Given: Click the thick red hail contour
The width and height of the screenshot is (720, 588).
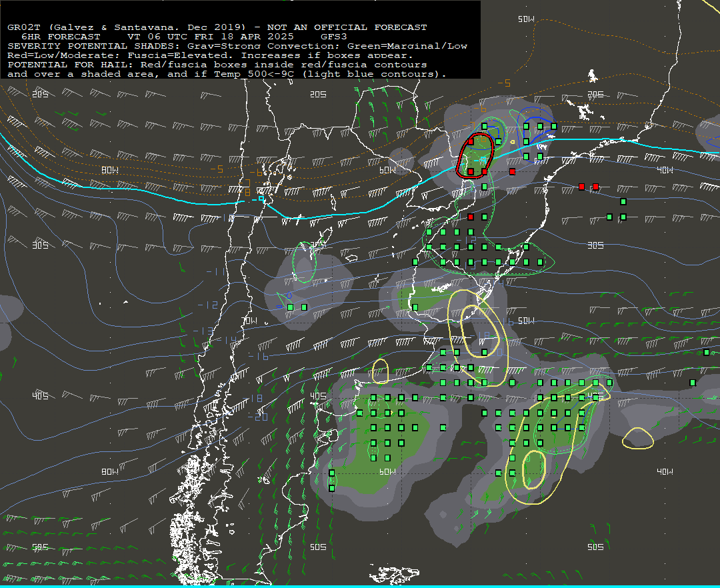Looking at the screenshot, I should point(475,155).
